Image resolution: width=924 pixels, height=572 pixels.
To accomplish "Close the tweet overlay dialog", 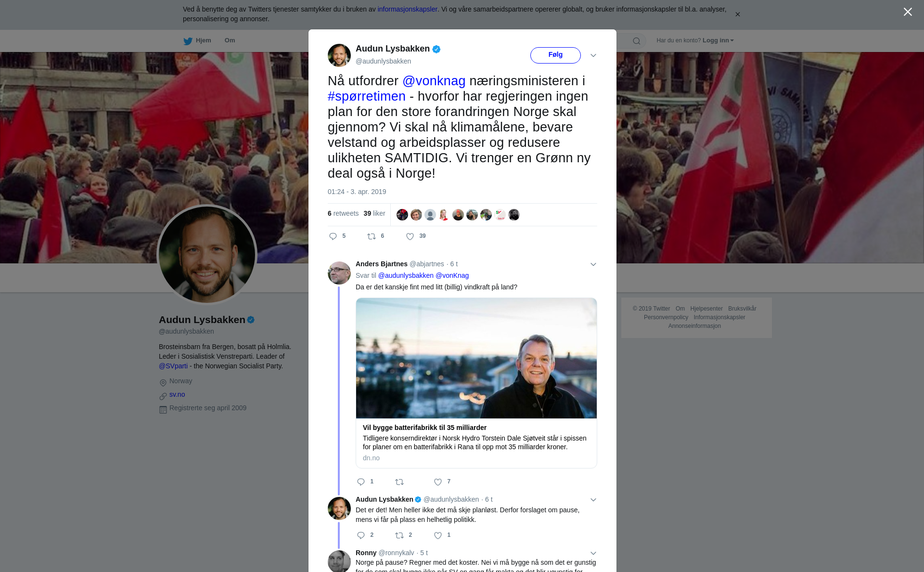I will (908, 12).
